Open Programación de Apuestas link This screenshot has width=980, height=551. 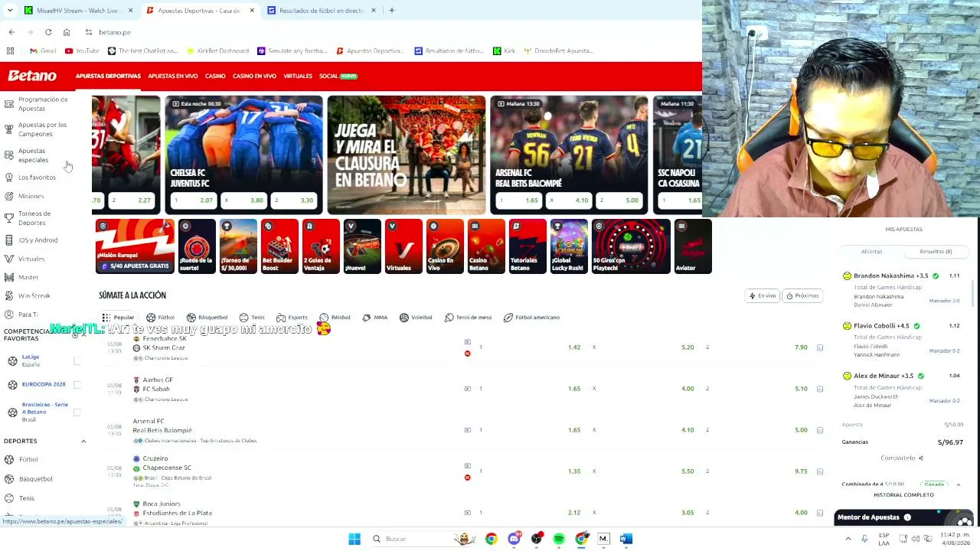pos(43,104)
